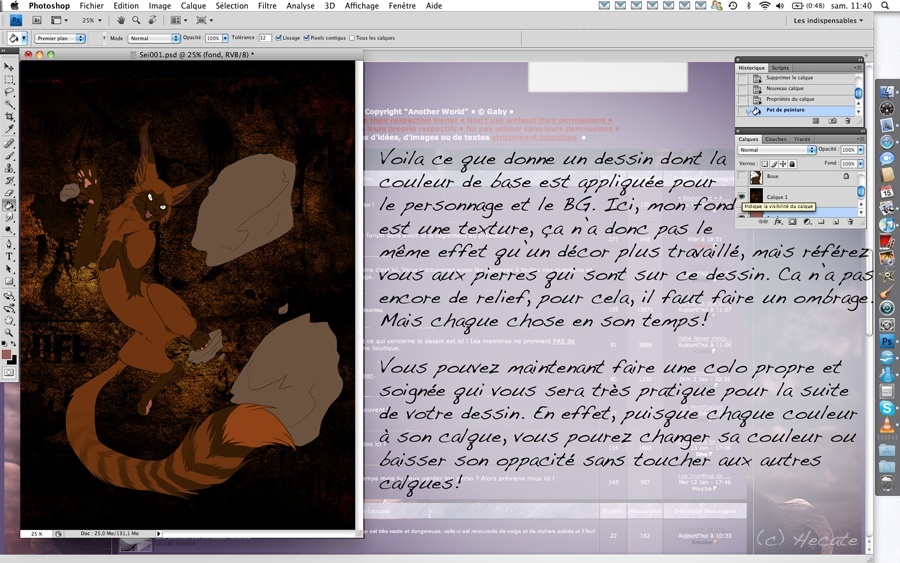This screenshot has height=563, width=900.
Task: Switch to the Scripts tab
Action: point(779,68)
